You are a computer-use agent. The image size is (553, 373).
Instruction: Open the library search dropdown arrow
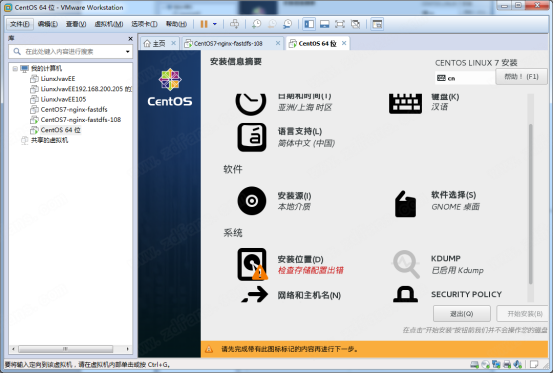pyautogui.click(x=128, y=52)
